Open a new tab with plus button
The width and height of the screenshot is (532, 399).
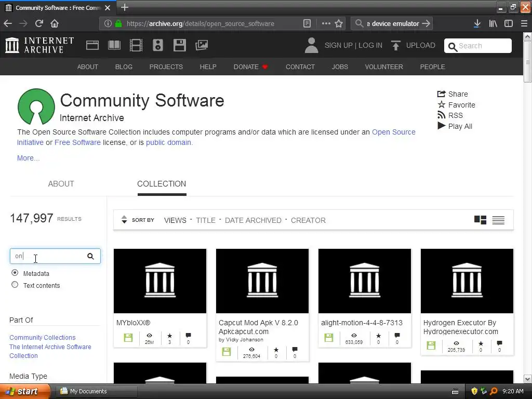[125, 7]
